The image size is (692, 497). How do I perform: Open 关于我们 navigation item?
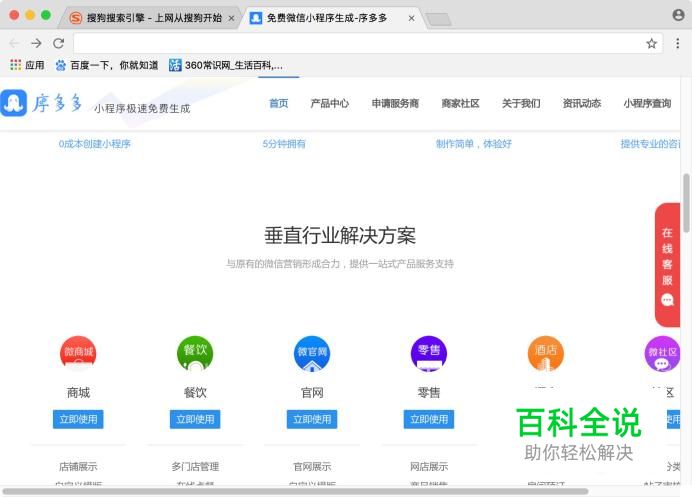[521, 103]
